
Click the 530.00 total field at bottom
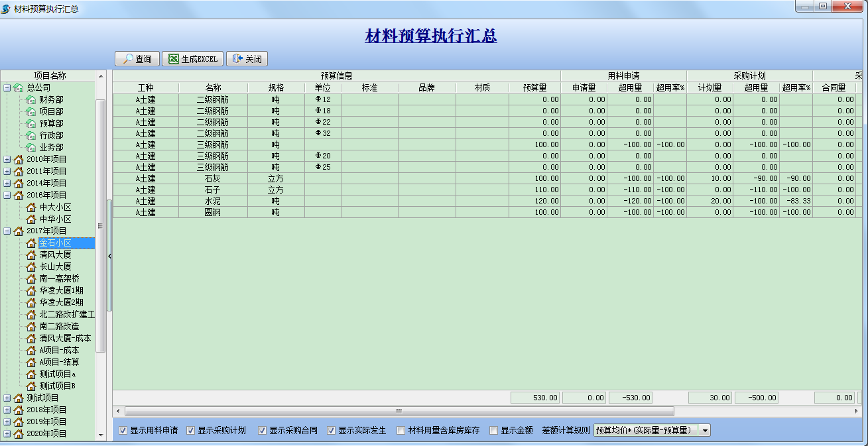[x=535, y=397]
